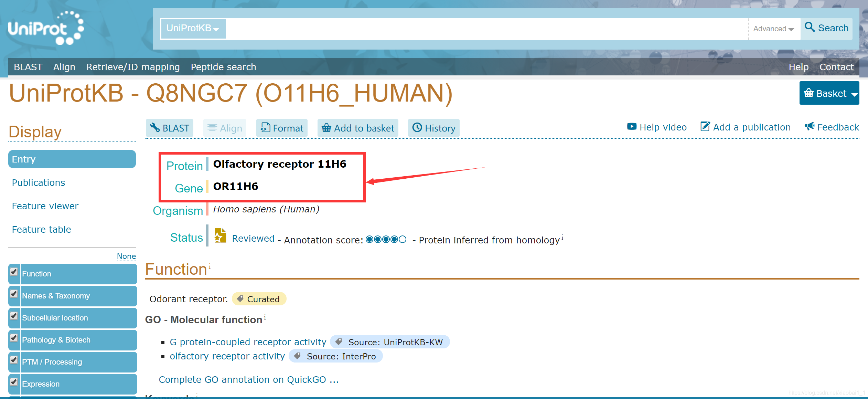Viewport: 868px width, 399px height.
Task: Click G protein-coupled receptor activity link
Action: [248, 342]
